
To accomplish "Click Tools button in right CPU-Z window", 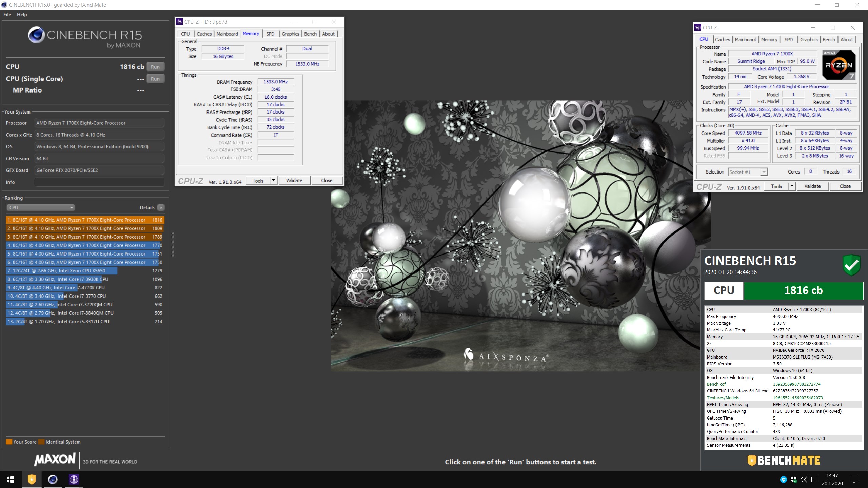I will (776, 186).
